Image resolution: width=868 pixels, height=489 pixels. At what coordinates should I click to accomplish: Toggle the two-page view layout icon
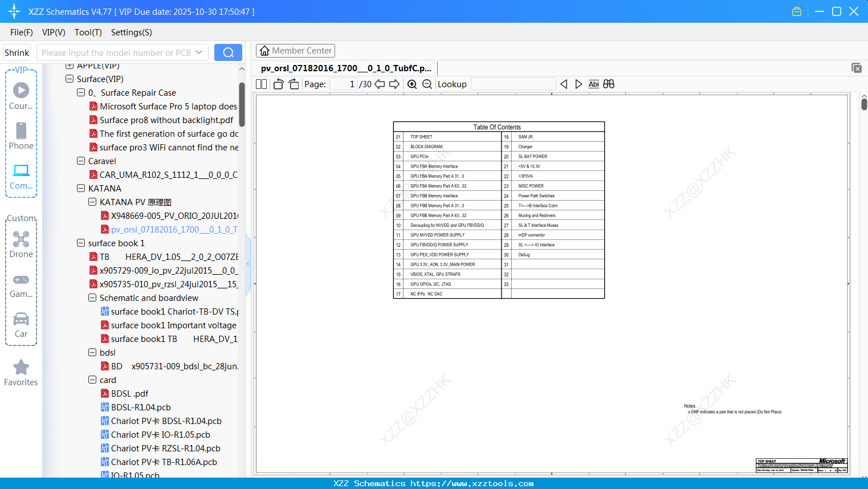click(x=262, y=84)
